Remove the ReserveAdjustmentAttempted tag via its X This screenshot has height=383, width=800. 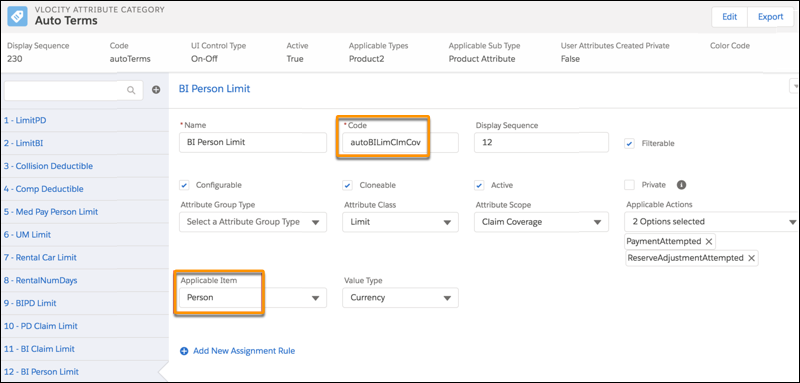pos(751,258)
